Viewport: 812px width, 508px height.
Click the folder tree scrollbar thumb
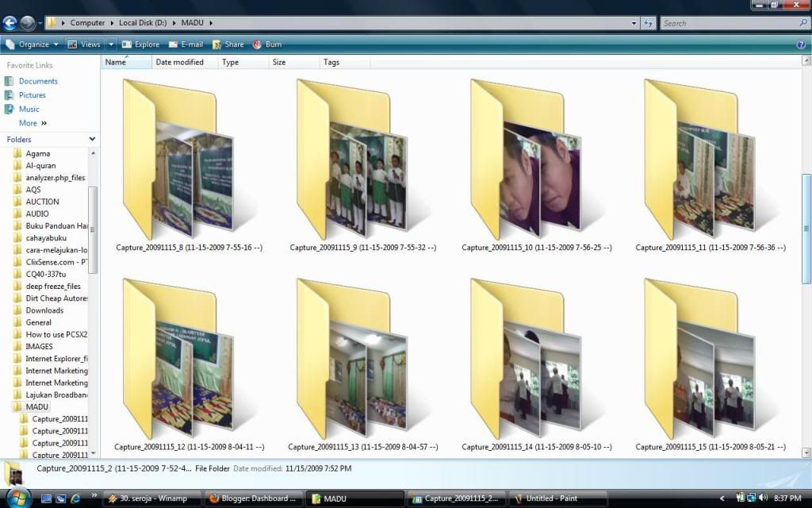[93, 229]
